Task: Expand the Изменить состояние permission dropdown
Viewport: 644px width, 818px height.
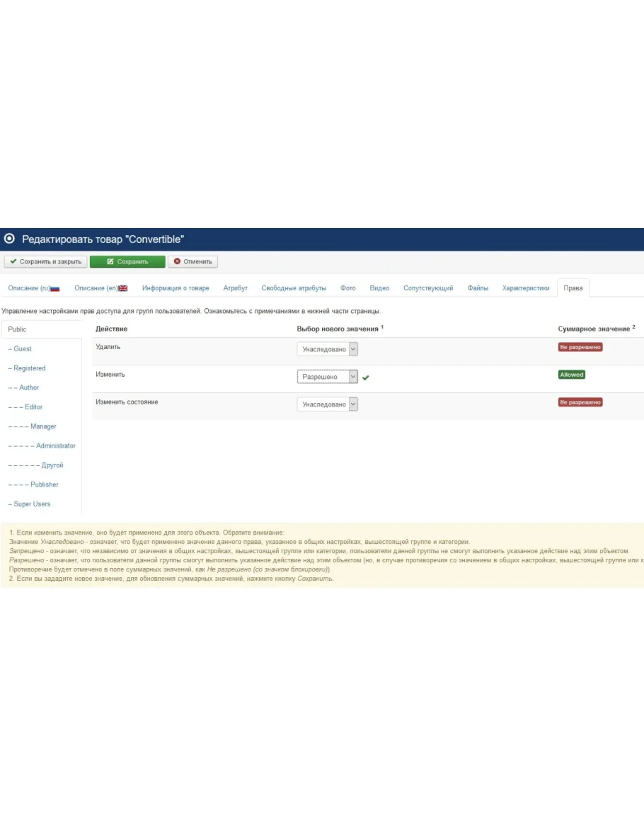Action: tap(328, 404)
